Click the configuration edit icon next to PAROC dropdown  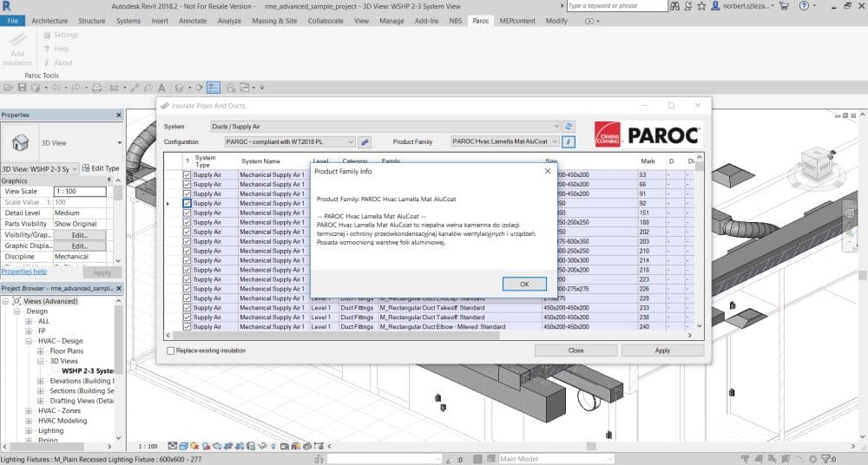365,141
